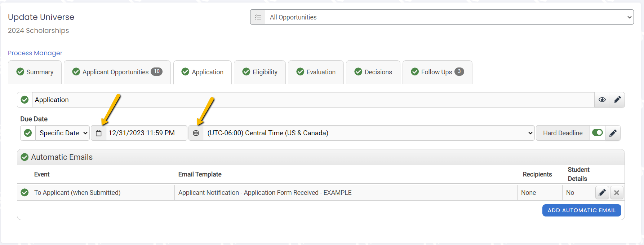
Task: Click the opportunities list icon beside dropdown
Action: [x=258, y=17]
